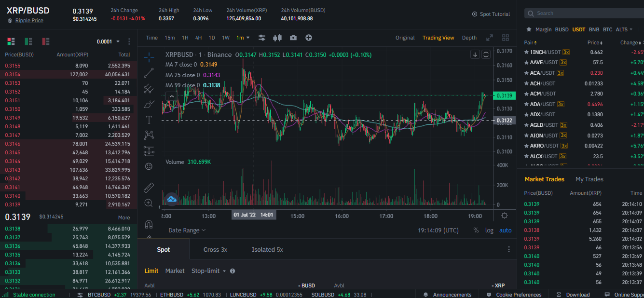Toggle auto scale on chart
This screenshot has width=644, height=298.
tap(505, 230)
